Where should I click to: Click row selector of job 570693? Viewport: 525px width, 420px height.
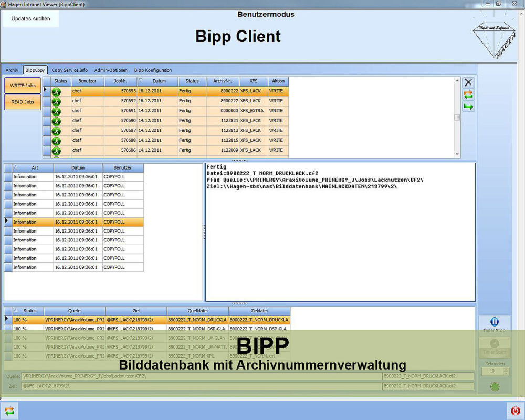click(x=47, y=91)
